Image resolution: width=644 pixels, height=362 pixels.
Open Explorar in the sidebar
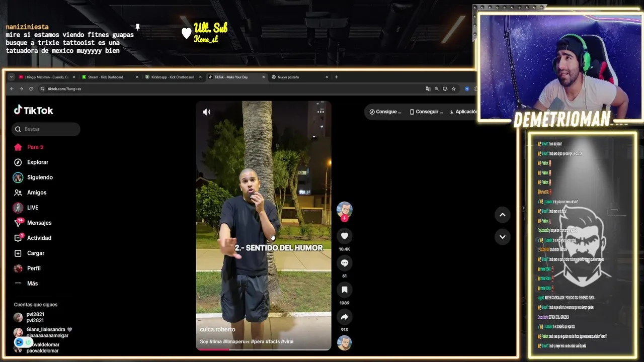pos(38,162)
